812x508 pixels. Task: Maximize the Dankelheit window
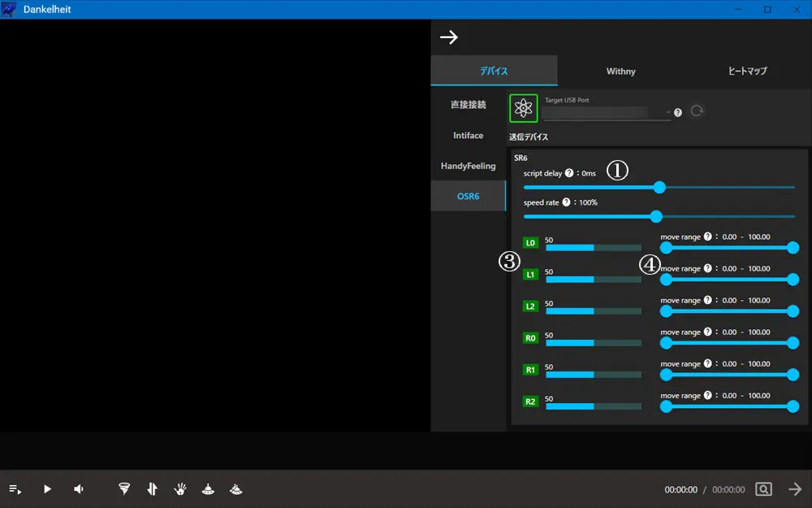click(767, 9)
